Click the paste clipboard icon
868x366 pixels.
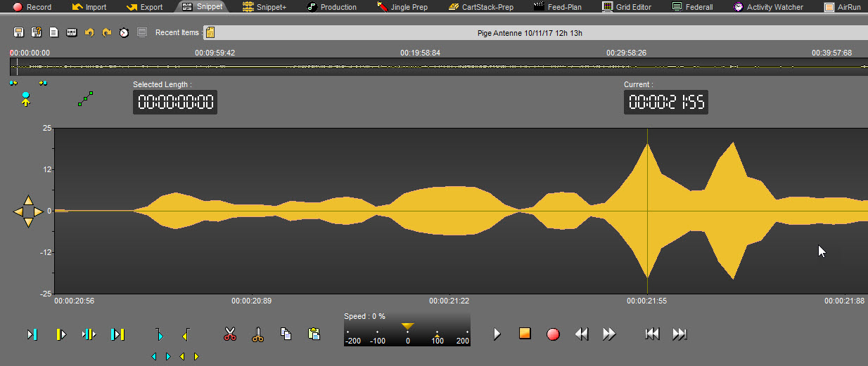tap(314, 334)
